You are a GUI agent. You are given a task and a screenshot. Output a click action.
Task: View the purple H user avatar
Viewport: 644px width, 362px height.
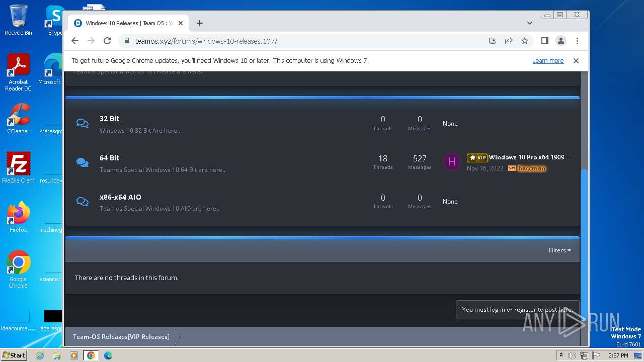pyautogui.click(x=452, y=162)
